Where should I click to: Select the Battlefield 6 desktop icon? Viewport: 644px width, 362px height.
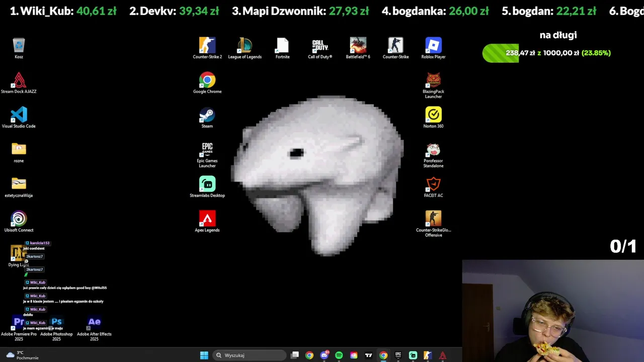358,49
